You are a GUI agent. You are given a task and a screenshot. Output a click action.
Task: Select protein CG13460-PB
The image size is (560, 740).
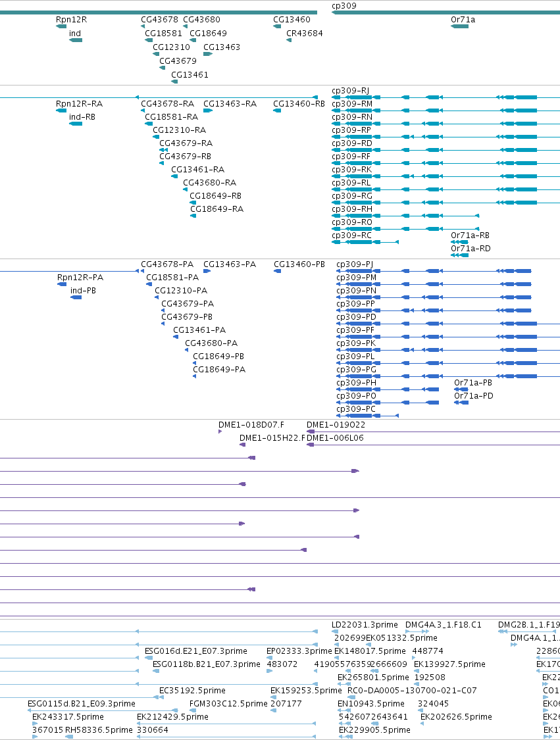tap(299, 264)
